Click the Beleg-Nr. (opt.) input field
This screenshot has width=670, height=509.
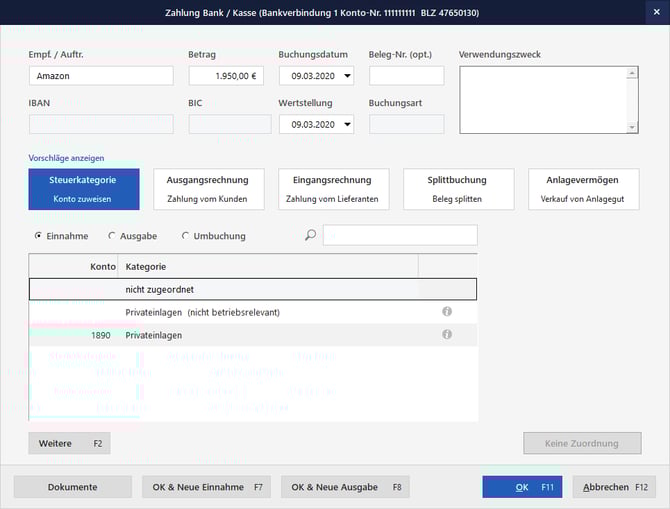[x=406, y=76]
